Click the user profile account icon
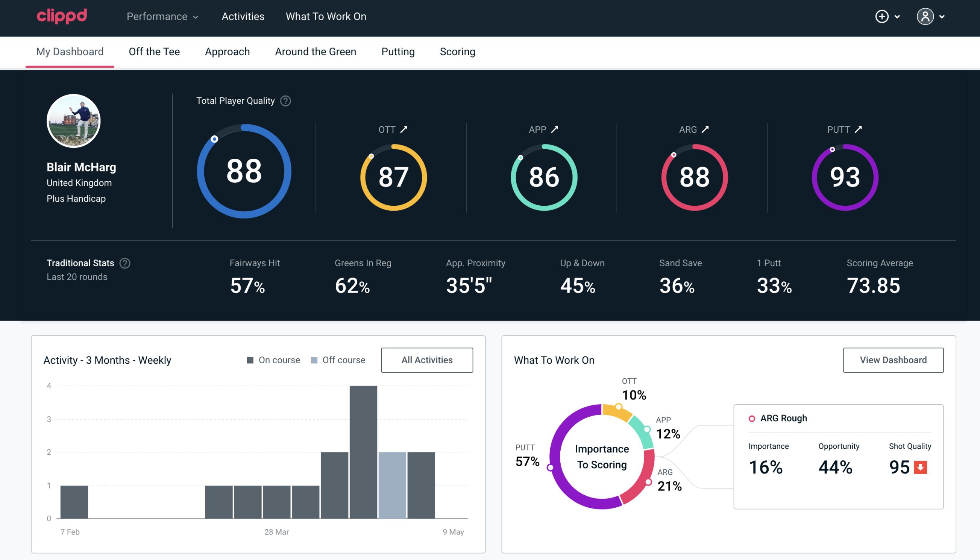Viewport: 980px width, 560px height. [925, 16]
